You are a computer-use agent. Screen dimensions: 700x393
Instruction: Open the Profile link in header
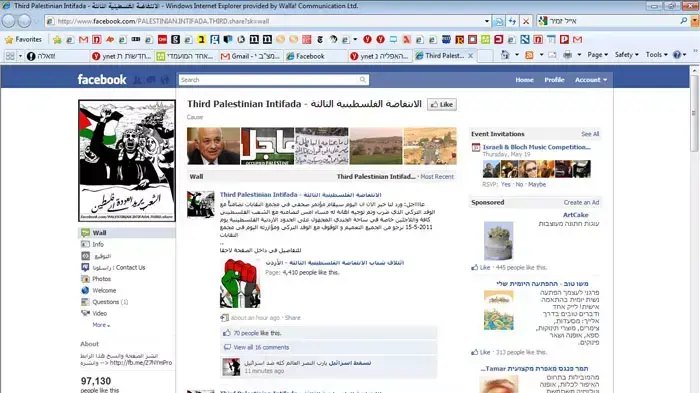click(x=554, y=80)
